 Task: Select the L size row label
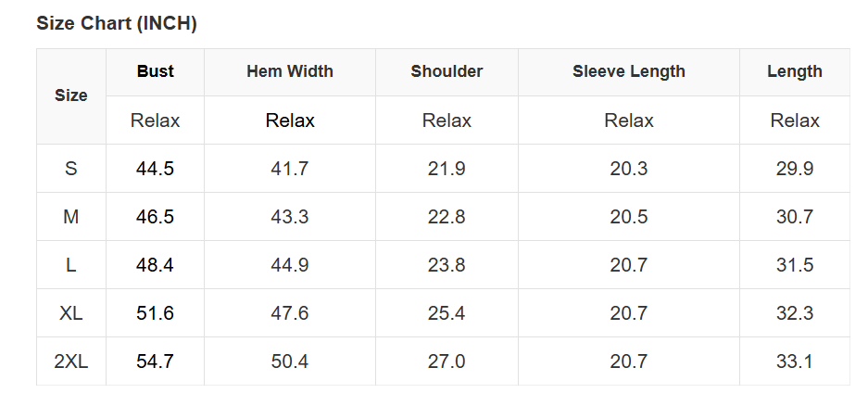point(71,265)
